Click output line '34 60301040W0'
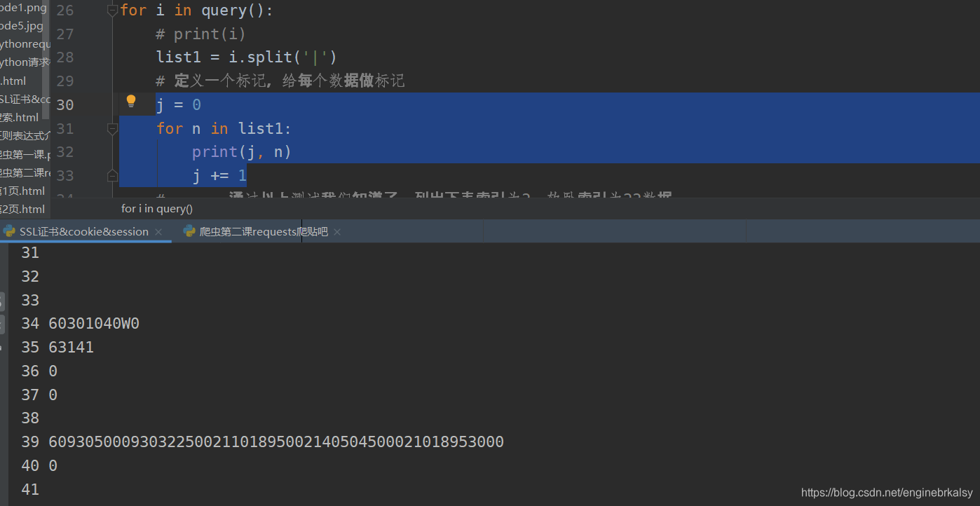This screenshot has height=506, width=980. click(80, 324)
